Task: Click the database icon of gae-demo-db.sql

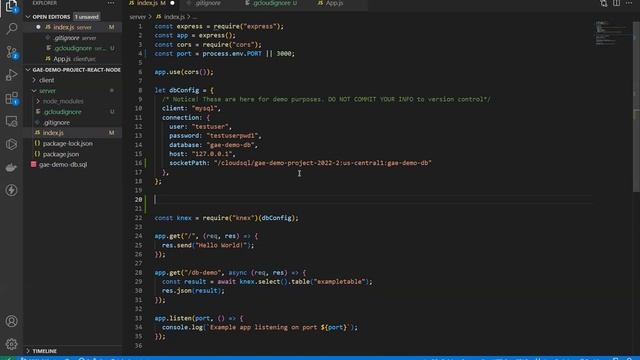Action: tap(33, 164)
